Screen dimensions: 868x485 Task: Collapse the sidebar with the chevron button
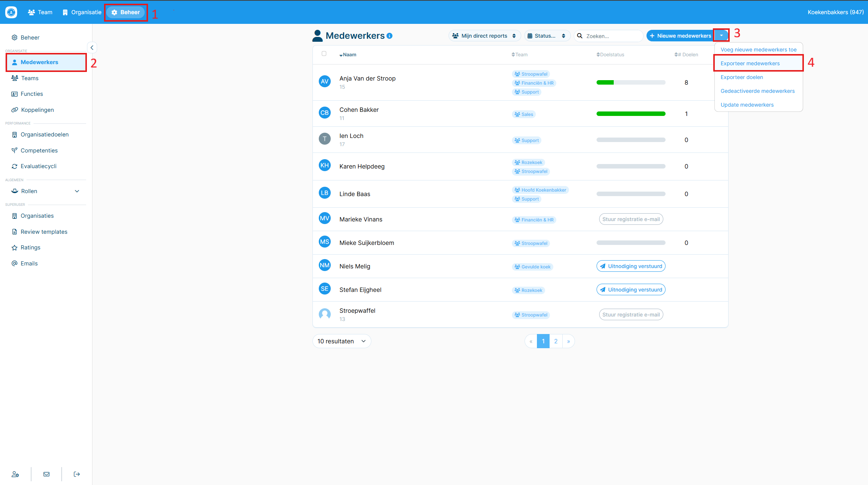[x=92, y=48]
